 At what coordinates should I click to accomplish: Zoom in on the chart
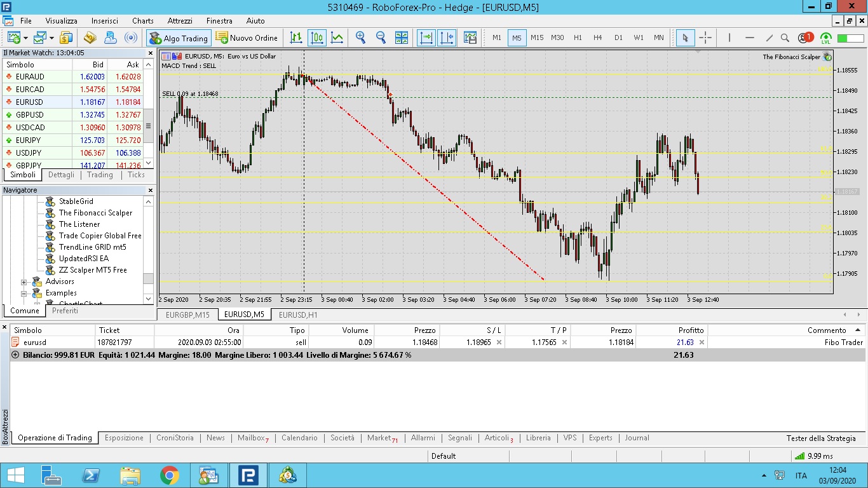point(360,38)
